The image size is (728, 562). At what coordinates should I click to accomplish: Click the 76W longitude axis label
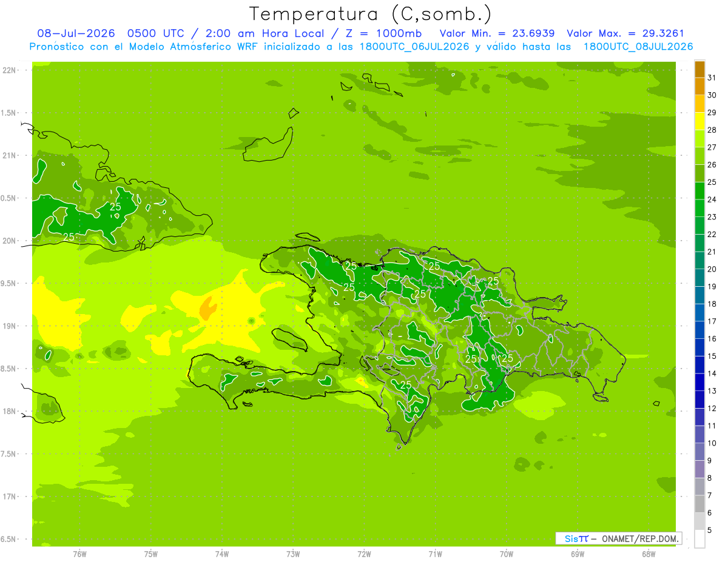pyautogui.click(x=79, y=554)
